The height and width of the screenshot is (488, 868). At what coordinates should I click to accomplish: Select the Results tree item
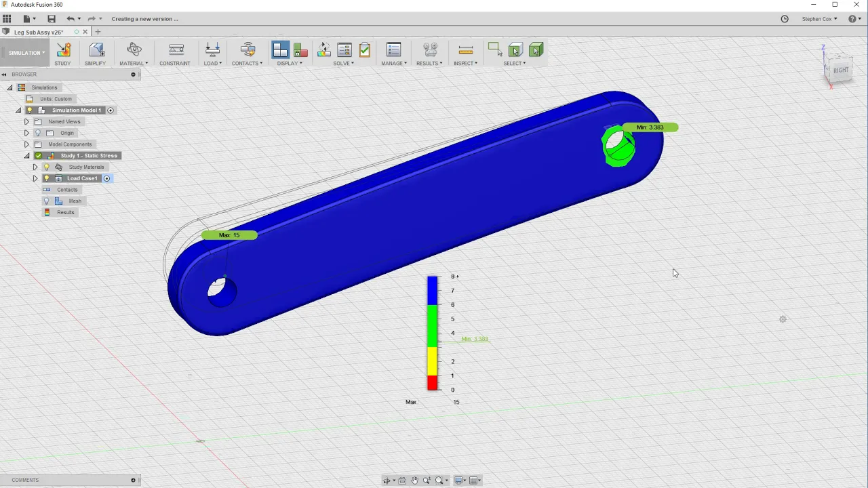pos(66,213)
